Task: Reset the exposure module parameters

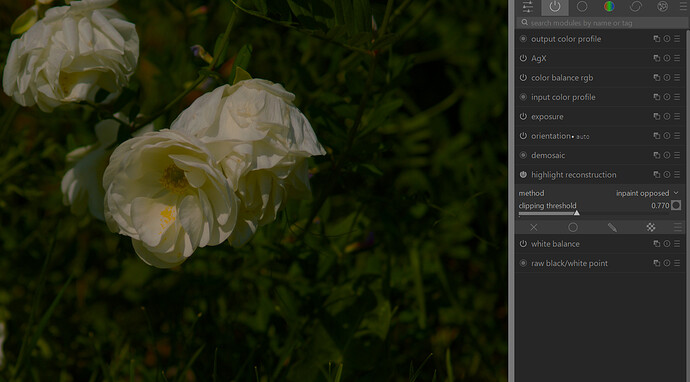Action: 667,116
